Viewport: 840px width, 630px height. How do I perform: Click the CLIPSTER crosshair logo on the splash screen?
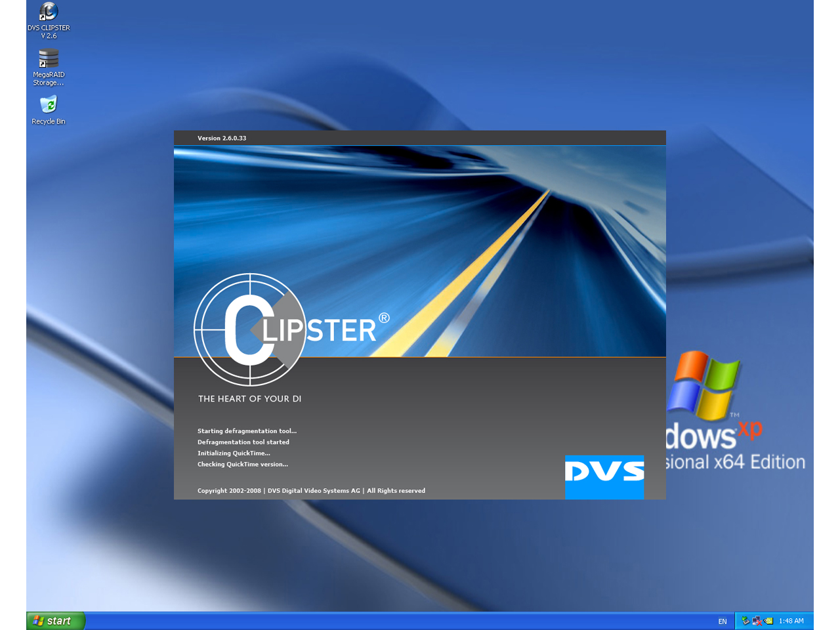[249, 328]
